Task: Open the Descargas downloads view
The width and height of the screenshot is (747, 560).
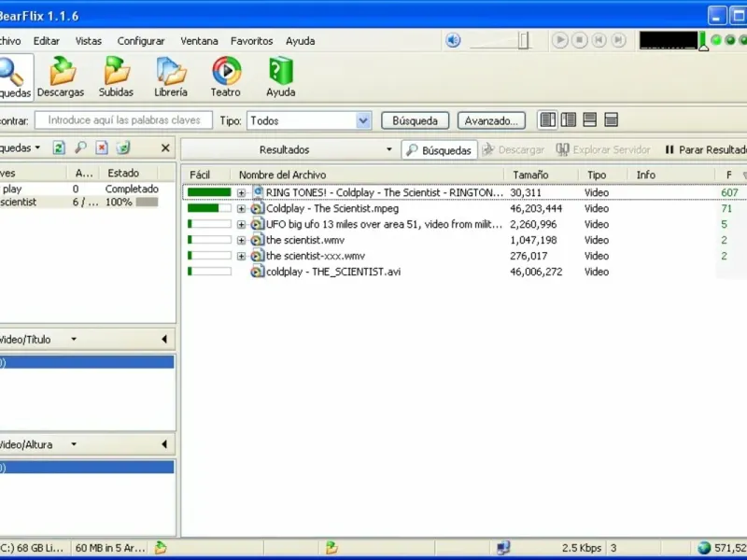Action: pyautogui.click(x=61, y=77)
